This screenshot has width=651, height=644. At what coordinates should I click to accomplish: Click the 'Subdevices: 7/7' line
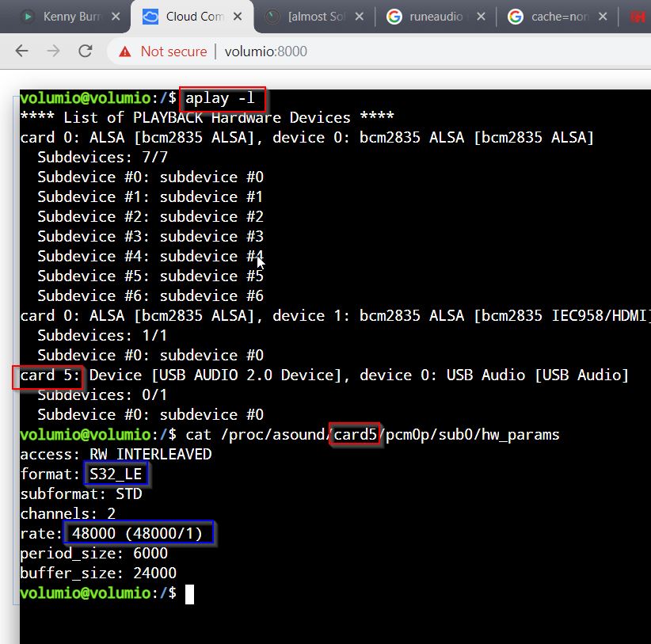click(x=102, y=158)
